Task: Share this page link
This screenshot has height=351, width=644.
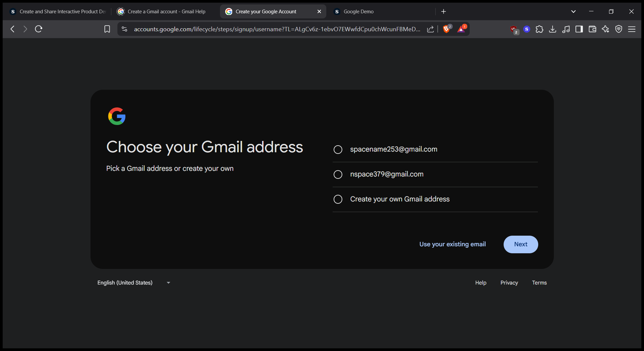Action: pos(430,29)
